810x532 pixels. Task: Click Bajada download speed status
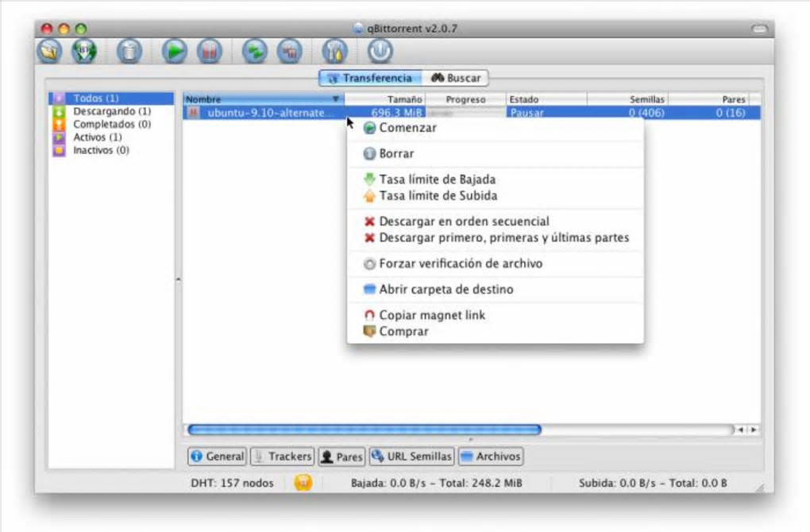437,483
